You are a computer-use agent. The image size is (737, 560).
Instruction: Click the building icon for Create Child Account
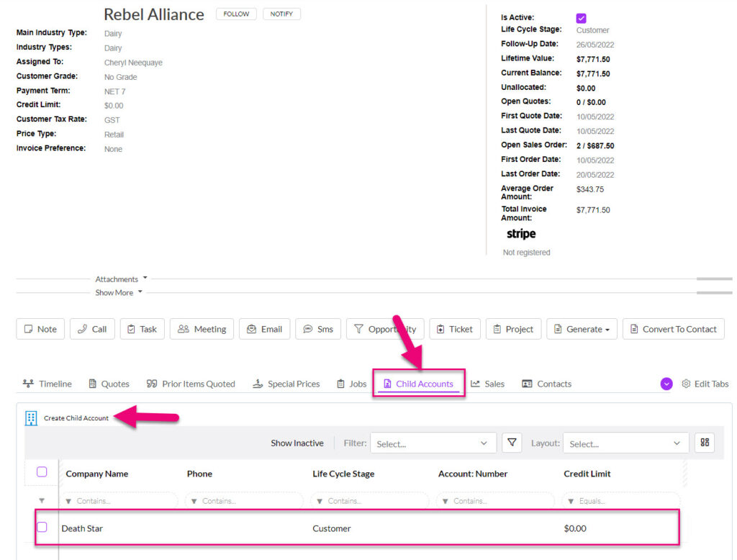pyautogui.click(x=31, y=418)
